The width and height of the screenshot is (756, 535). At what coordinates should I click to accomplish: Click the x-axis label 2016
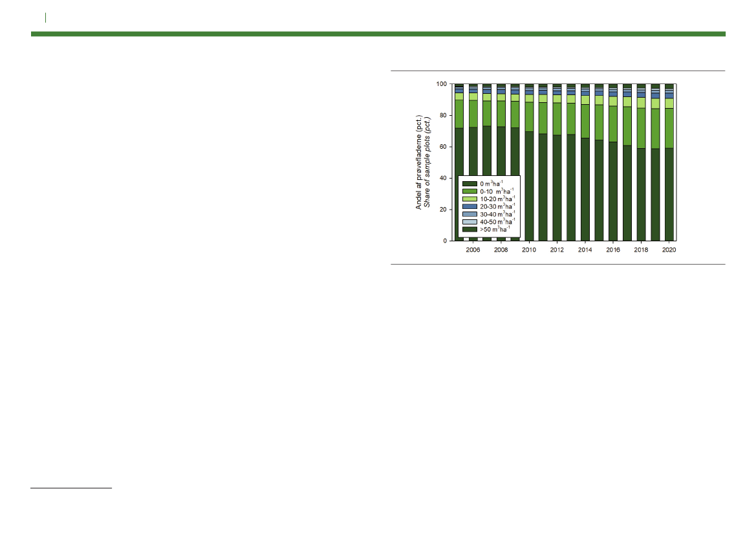[x=613, y=250]
